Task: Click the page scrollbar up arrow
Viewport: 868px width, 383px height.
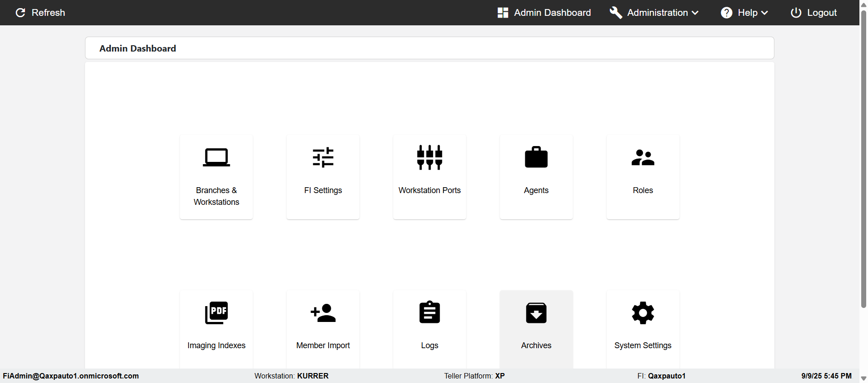Action: pos(863,4)
